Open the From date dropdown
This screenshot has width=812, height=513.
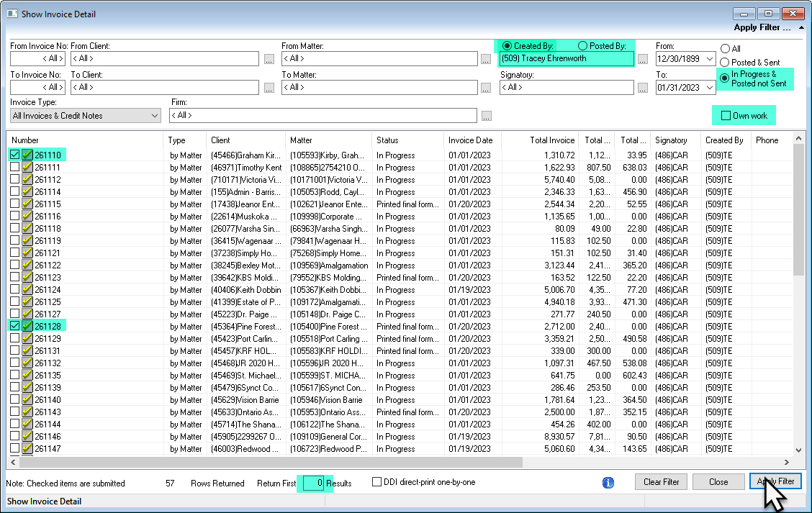[x=710, y=58]
